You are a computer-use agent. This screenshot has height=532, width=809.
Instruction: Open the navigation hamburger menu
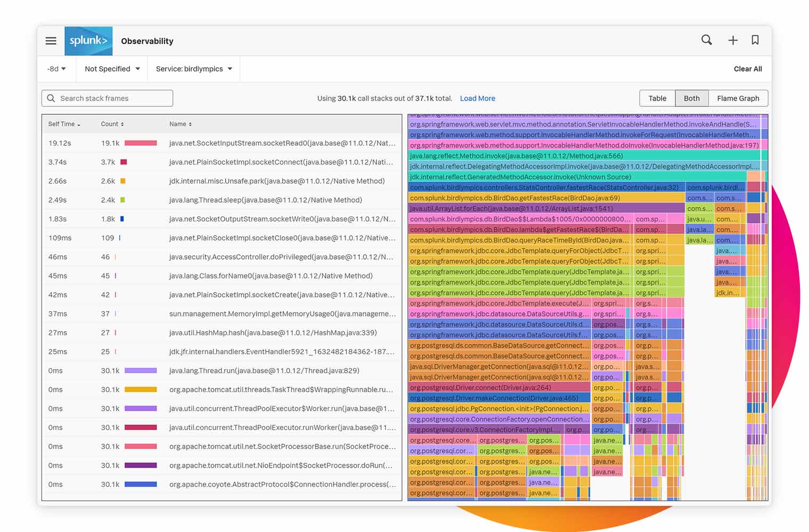tap(51, 40)
